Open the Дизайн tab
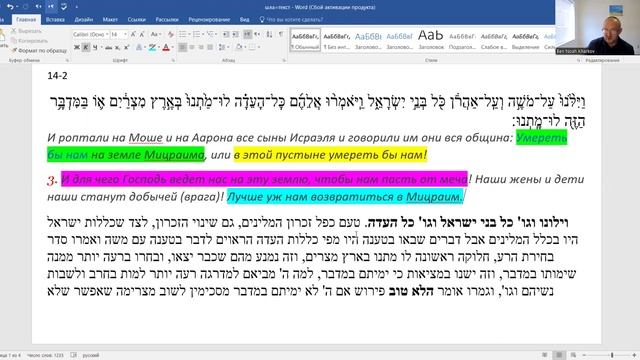Image resolution: width=640 pixels, height=360 pixels. point(84,19)
